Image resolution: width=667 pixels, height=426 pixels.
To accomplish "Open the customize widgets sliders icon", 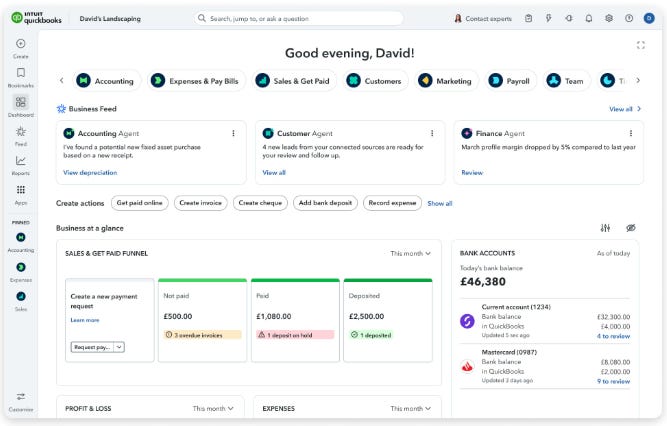I will (x=605, y=228).
